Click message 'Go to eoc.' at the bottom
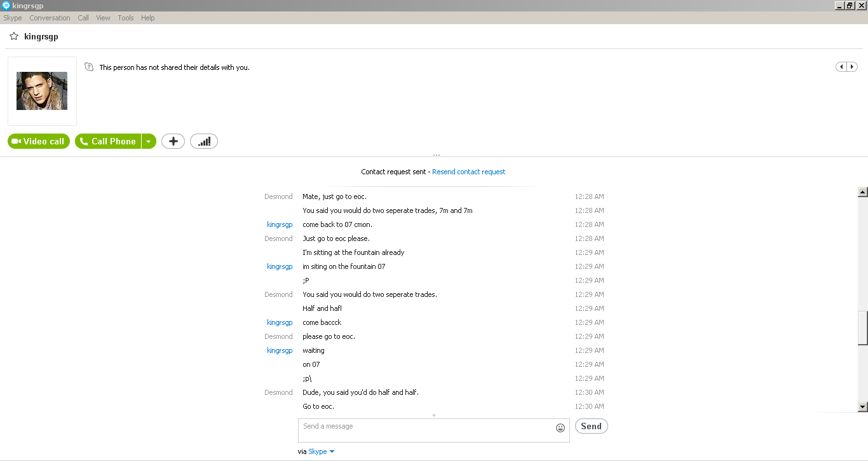This screenshot has height=461, width=868. click(318, 406)
